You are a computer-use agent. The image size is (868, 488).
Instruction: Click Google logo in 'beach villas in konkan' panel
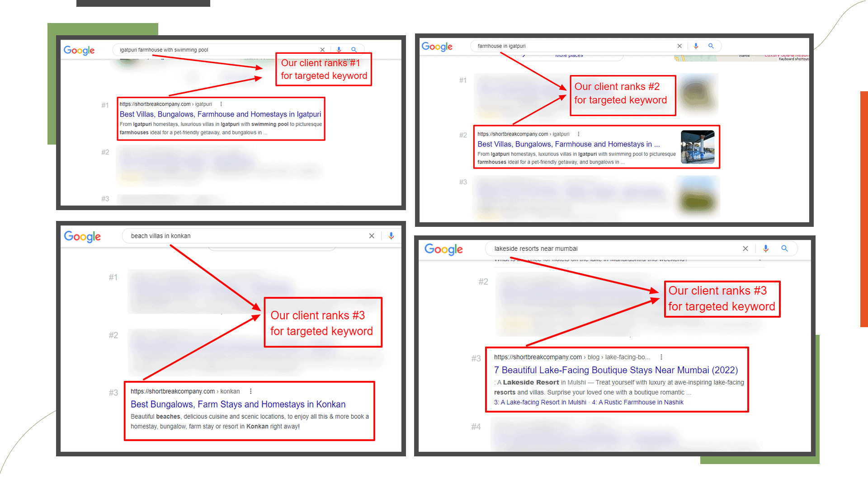82,236
